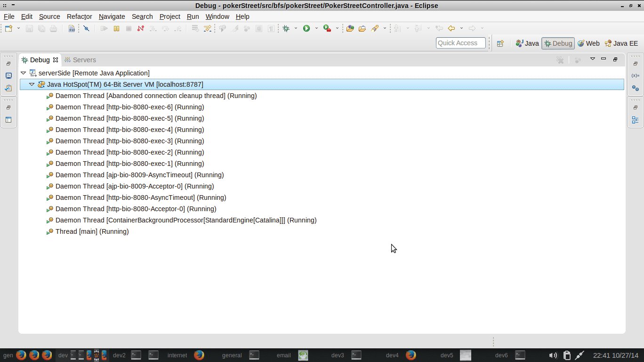Open the dropdown arrow beside the New icon
Viewport: 644px width, 362px height.
click(18, 28)
